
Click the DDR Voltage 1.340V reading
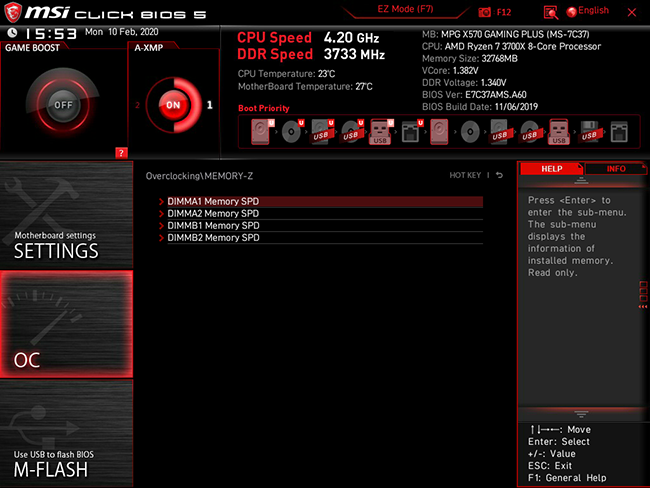(x=464, y=83)
